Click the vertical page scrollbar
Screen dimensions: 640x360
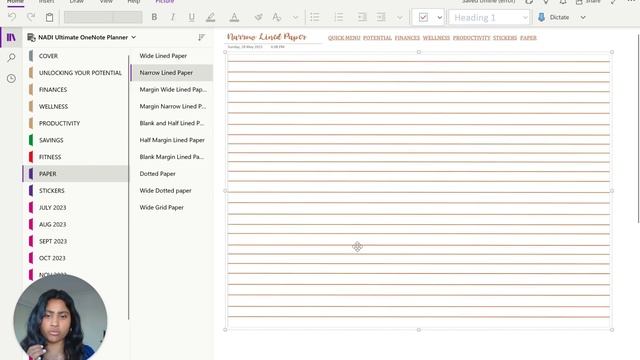tap(638, 129)
